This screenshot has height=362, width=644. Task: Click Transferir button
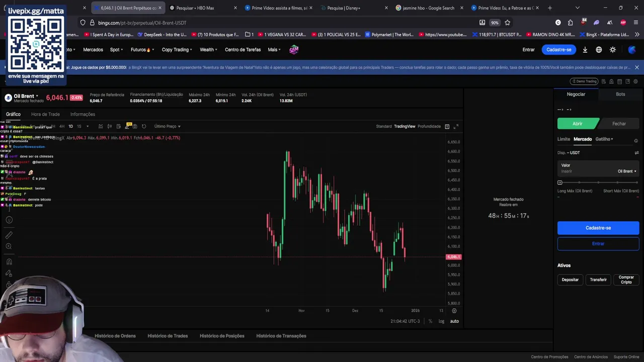click(598, 280)
